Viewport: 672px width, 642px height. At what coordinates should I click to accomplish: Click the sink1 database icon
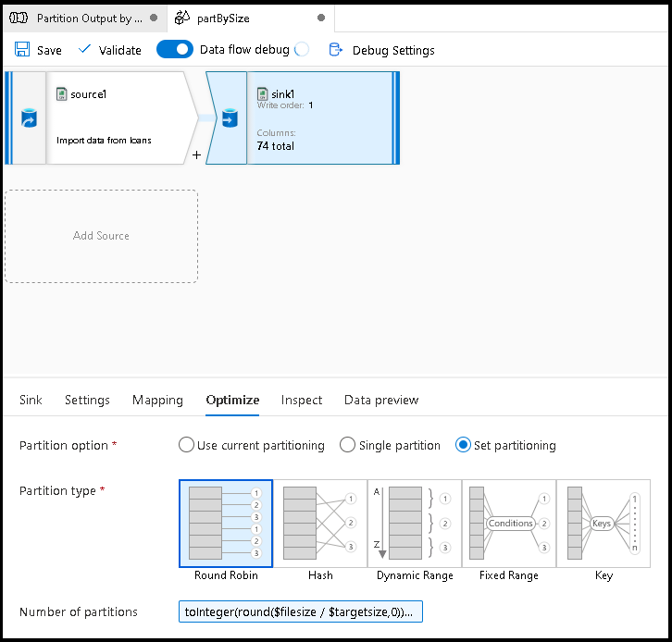click(227, 119)
